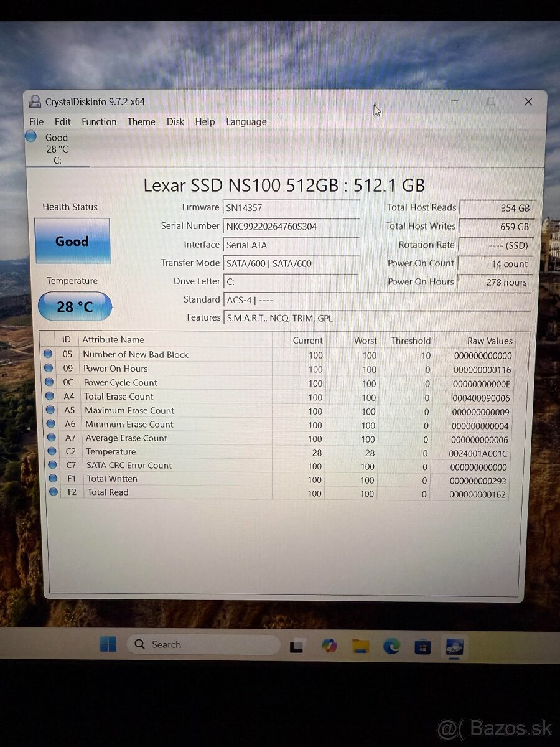The image size is (560, 747).
Task: Open Microsoft Edge from the taskbar
Action: (393, 647)
